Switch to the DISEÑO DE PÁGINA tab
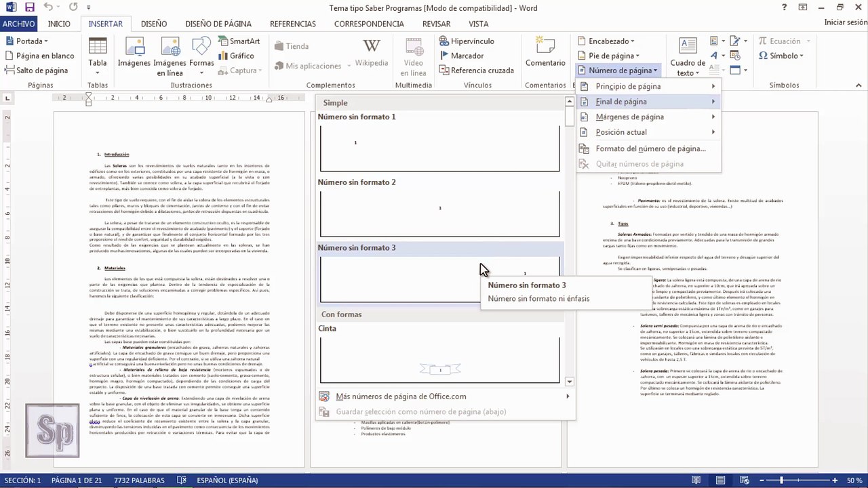Image resolution: width=868 pixels, height=488 pixels. (x=218, y=24)
